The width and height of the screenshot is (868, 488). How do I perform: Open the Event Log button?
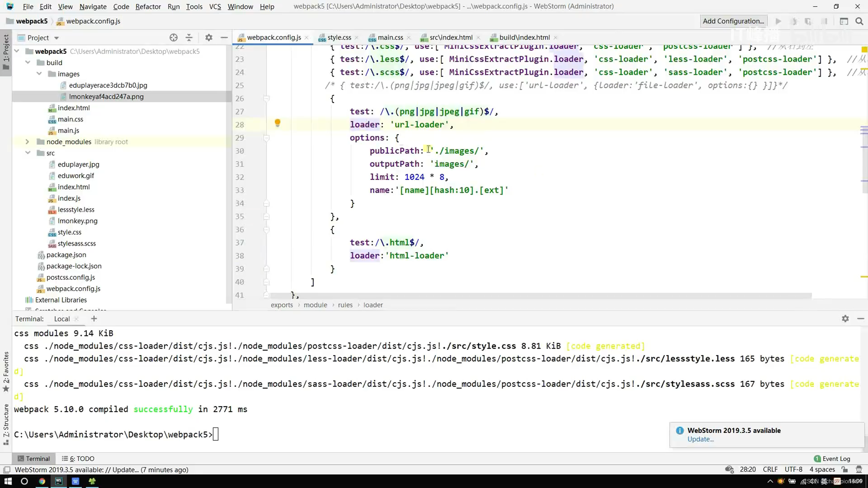(832, 458)
